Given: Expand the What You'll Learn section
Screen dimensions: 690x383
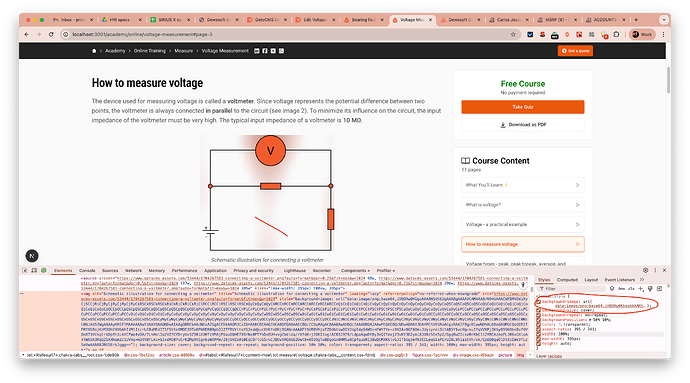Looking at the screenshot, I should tap(523, 185).
